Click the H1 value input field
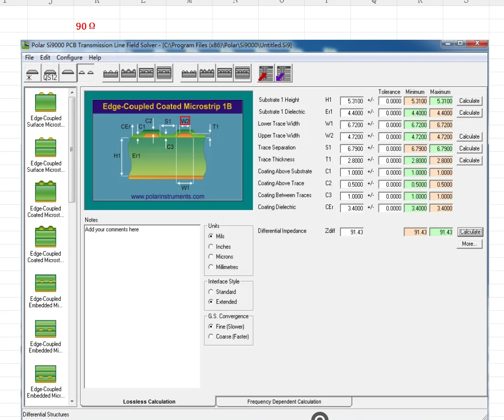 coord(352,101)
